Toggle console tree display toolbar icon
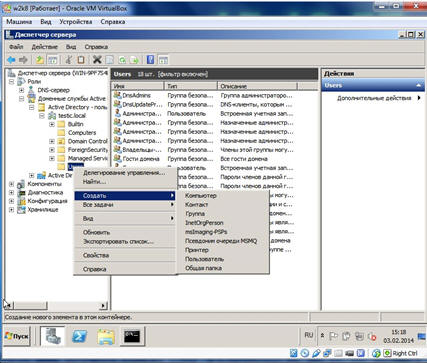This screenshot has width=427, height=363. click(53, 60)
